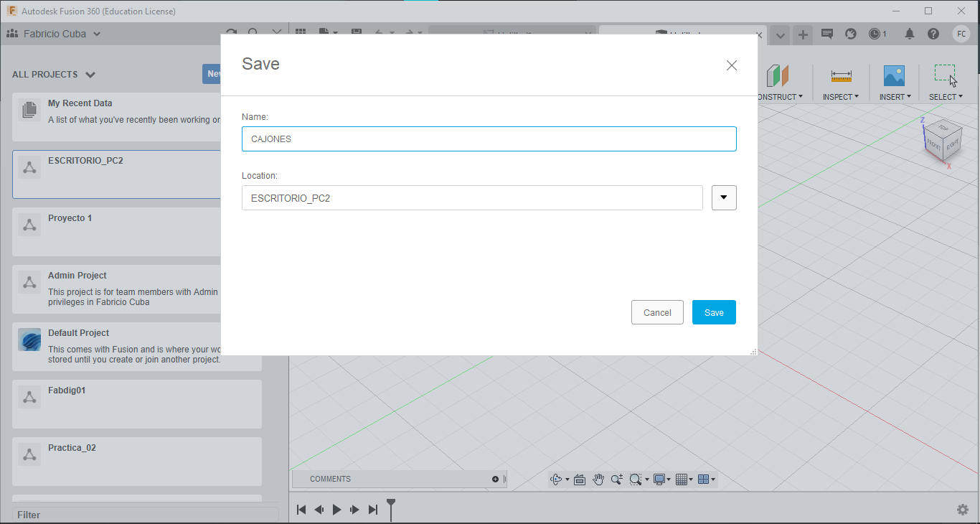
Task: Click the Zoom Window fit icon
Action: click(x=635, y=479)
